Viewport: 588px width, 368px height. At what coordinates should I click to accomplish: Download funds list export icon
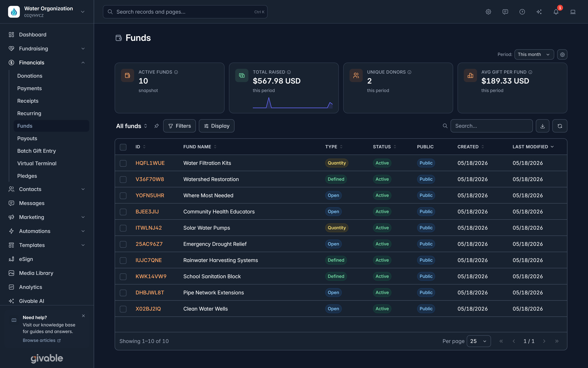(x=542, y=126)
